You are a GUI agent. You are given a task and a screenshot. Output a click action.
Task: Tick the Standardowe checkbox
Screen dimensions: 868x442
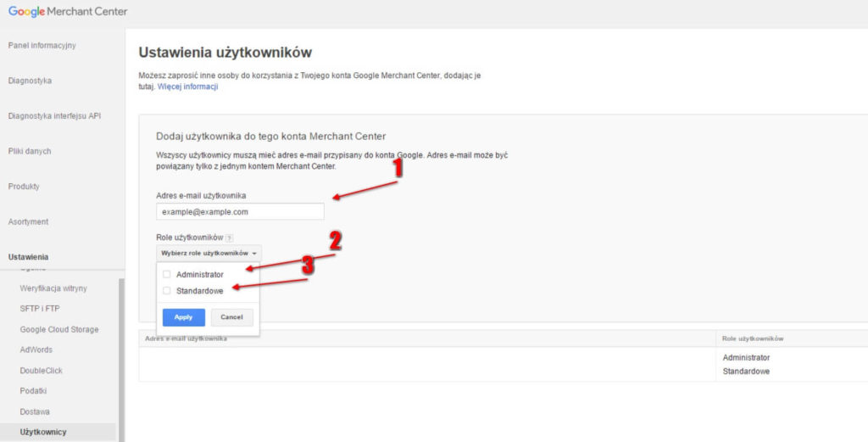coord(167,291)
